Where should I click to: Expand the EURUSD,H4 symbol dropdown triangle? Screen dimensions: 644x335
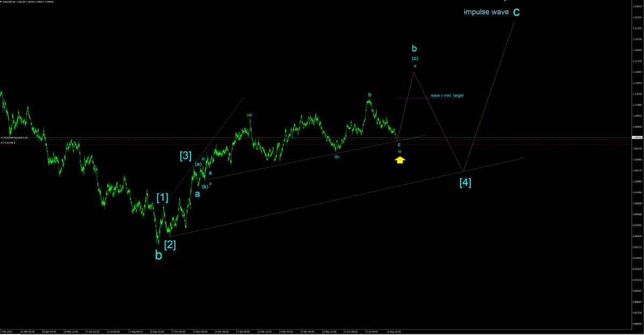click(2, 2)
